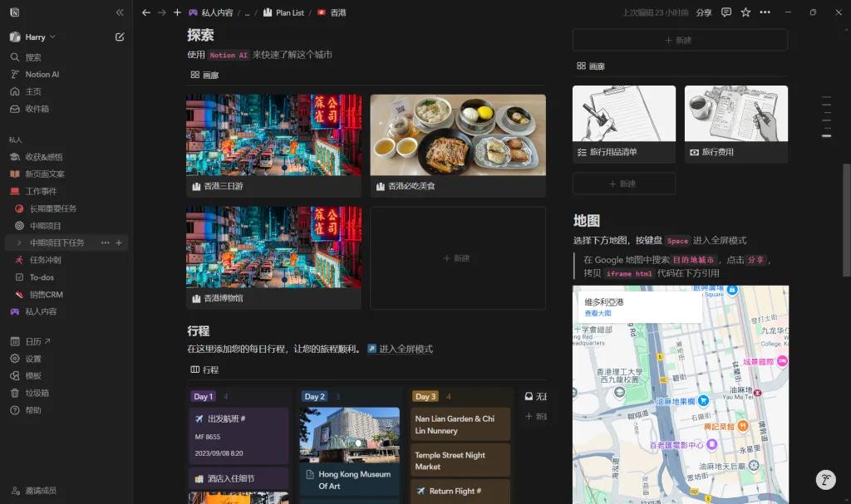Favorite the page with the star icon
Screen dimensions: 851x504
point(745,12)
